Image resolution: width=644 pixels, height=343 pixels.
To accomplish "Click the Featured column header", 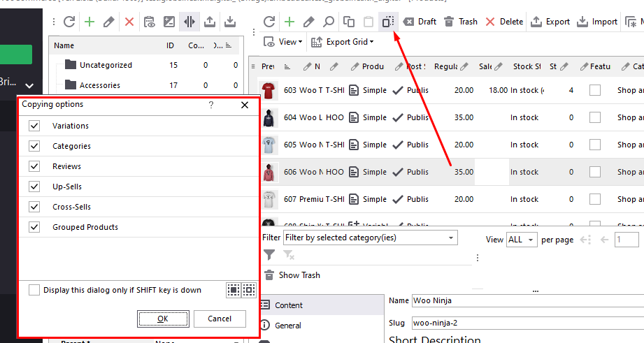I will pos(595,66).
